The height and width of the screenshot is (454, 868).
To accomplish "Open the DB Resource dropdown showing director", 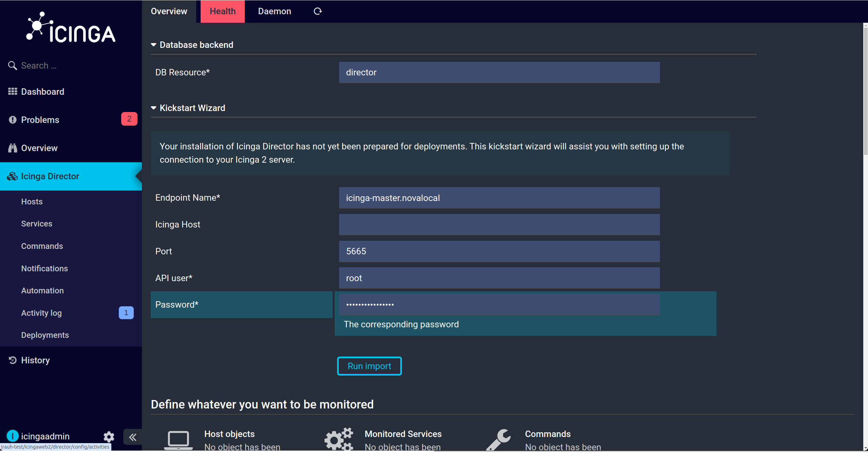I will coord(499,72).
